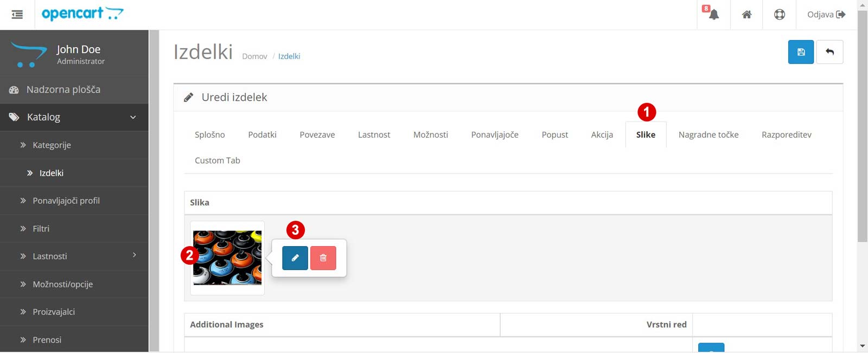Open the notifications bell icon

tap(713, 15)
